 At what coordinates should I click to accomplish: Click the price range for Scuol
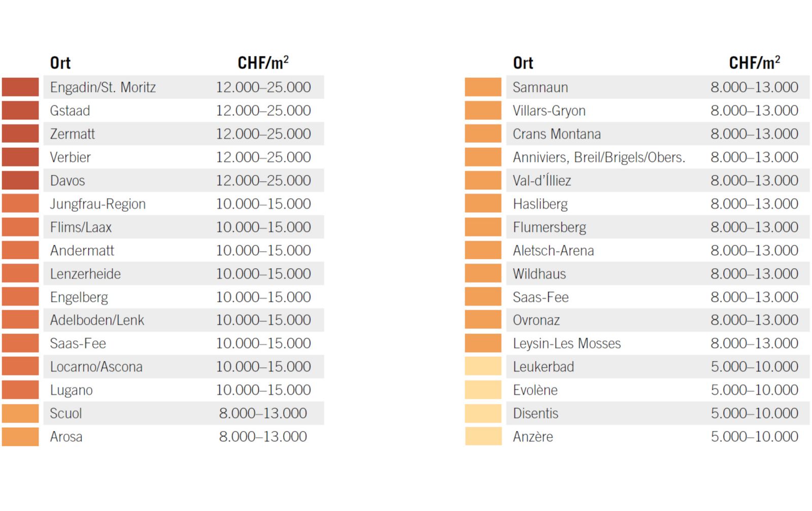[x=263, y=413]
